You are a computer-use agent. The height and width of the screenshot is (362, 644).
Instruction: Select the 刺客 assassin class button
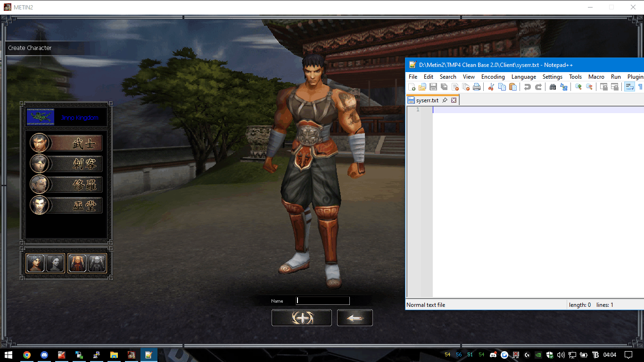coord(66,164)
